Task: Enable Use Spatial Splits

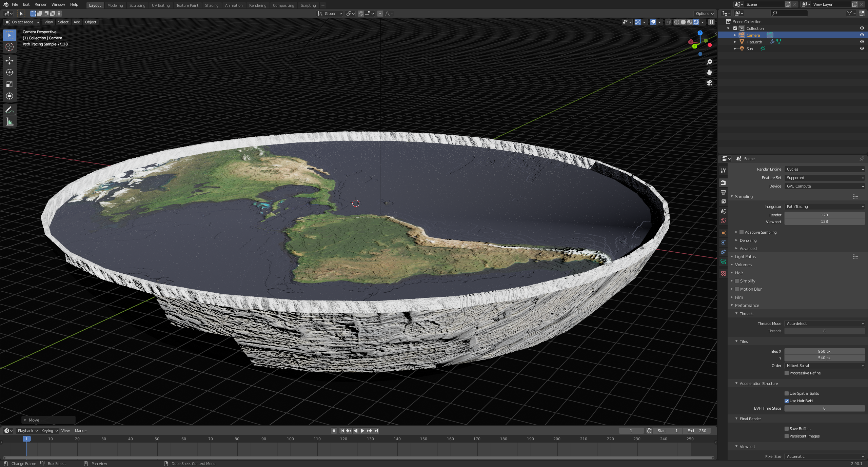Action: coord(787,393)
